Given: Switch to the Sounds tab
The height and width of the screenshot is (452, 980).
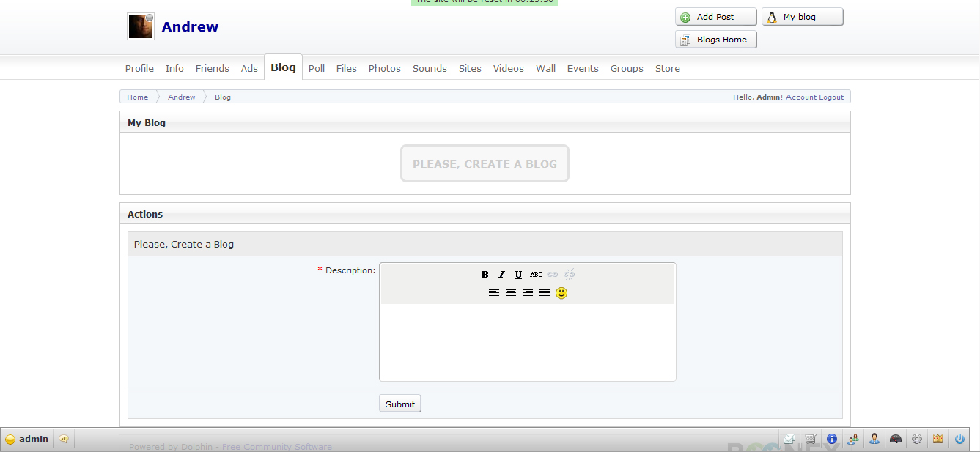Looking at the screenshot, I should [x=430, y=68].
